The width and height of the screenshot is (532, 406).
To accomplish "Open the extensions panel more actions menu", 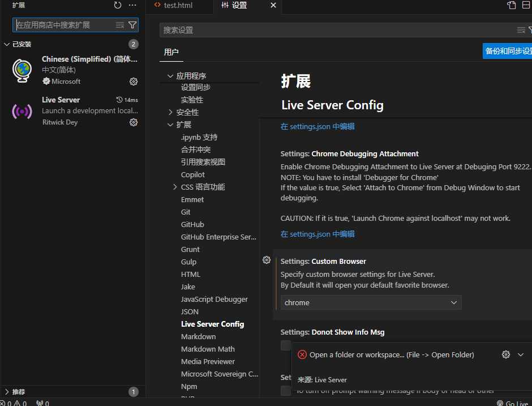I will click(132, 5).
